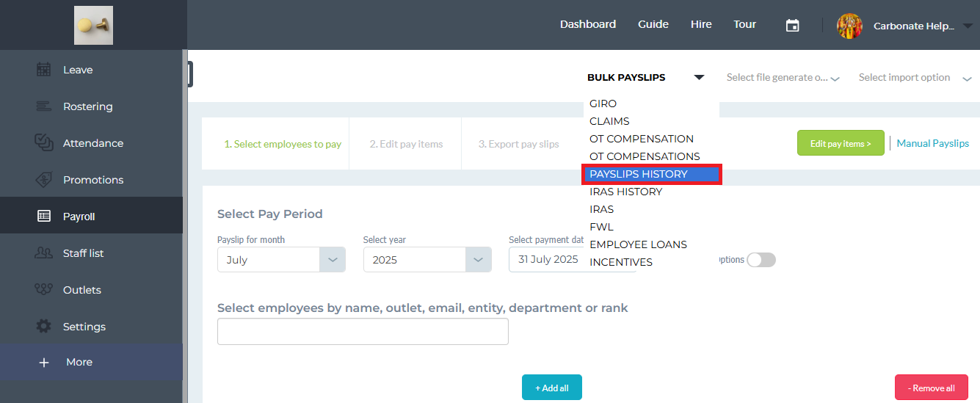Click the employee search input field
The image size is (980, 403).
(363, 332)
